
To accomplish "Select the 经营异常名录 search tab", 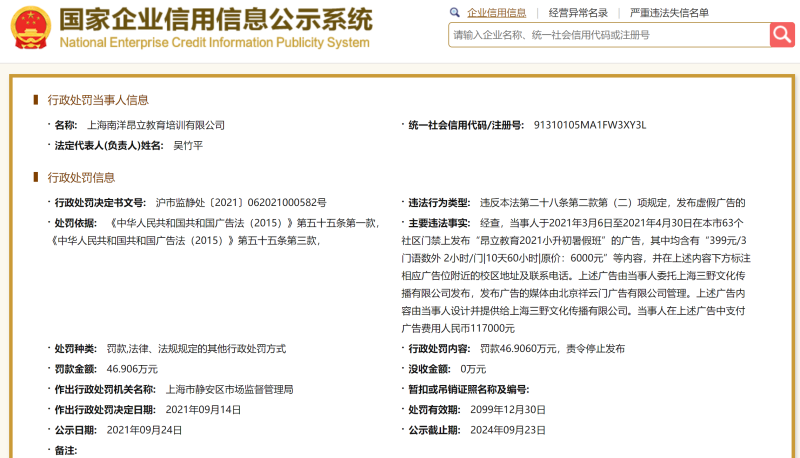I will (578, 13).
